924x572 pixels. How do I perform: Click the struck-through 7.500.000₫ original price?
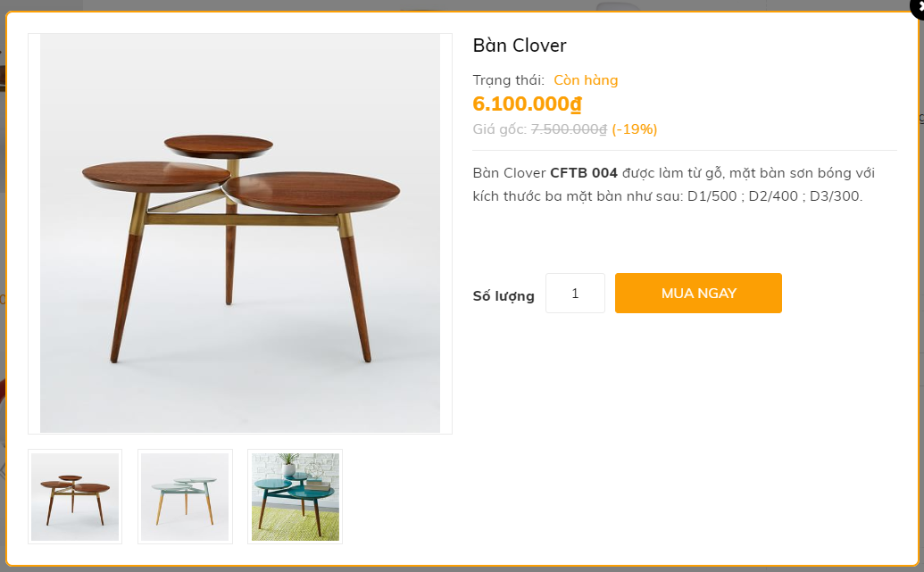[569, 129]
